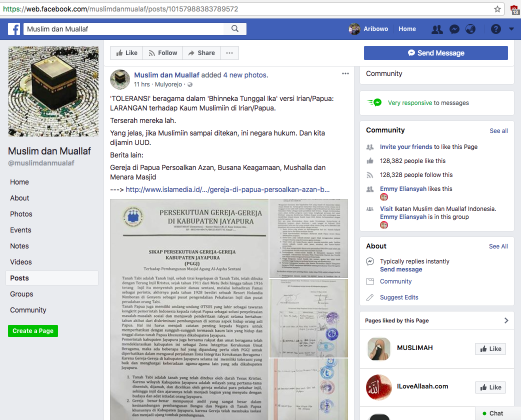Screen dimensions: 521x420
Task: Open the page more options ellipsis
Action: click(x=229, y=53)
